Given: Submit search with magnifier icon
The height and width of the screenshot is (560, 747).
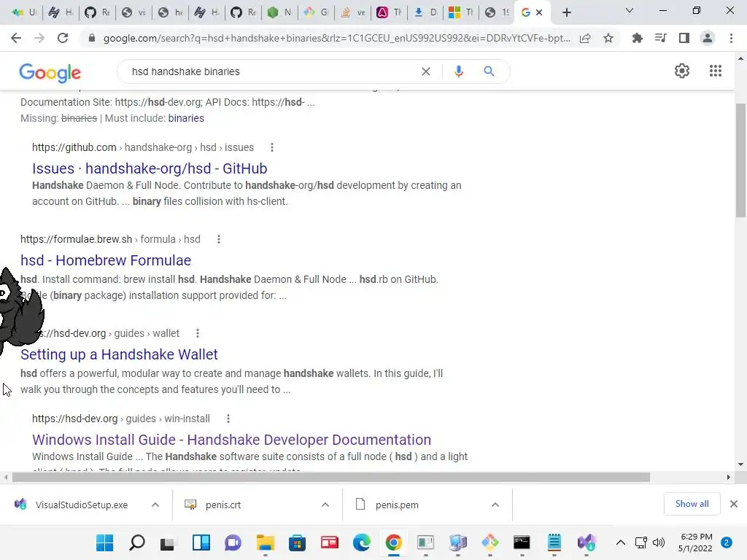Looking at the screenshot, I should pos(489,71).
